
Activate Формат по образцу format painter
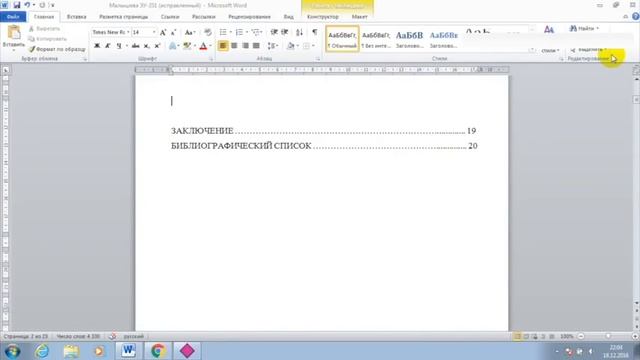(x=57, y=49)
